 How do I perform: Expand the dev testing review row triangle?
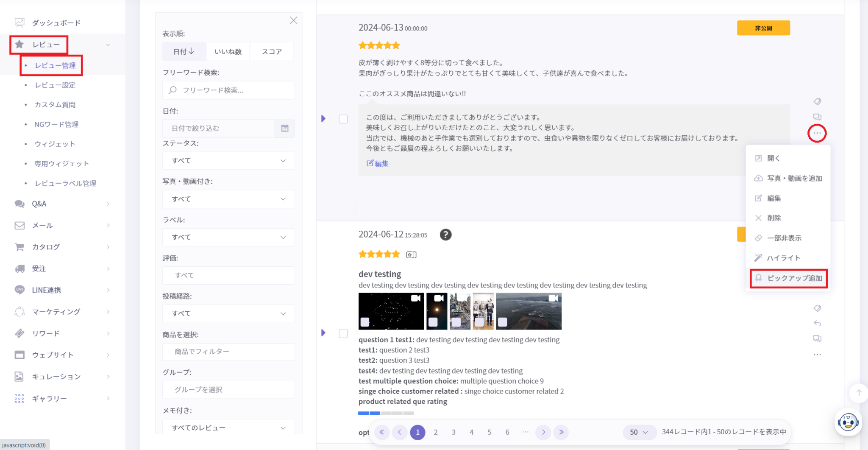[x=323, y=333]
